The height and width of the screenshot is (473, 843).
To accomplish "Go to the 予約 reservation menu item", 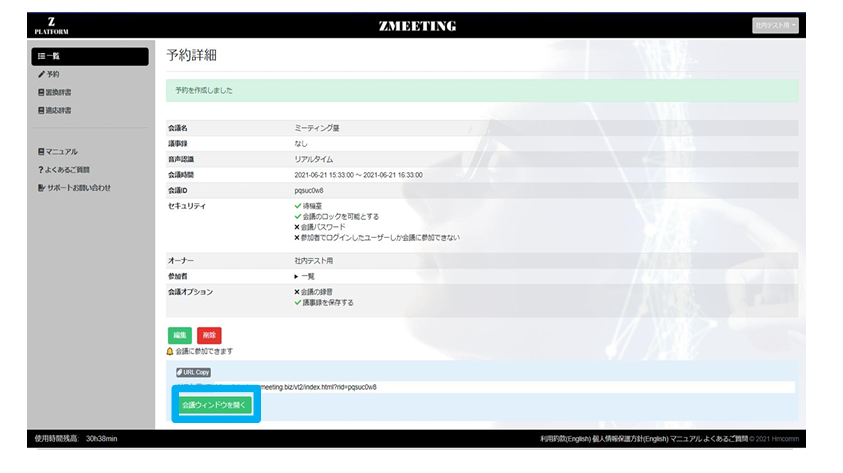I will click(49, 74).
